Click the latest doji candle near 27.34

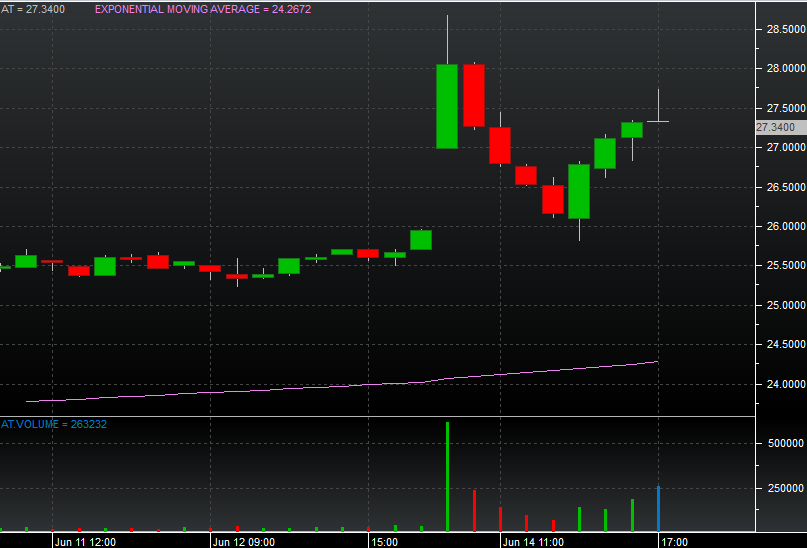coord(658,121)
